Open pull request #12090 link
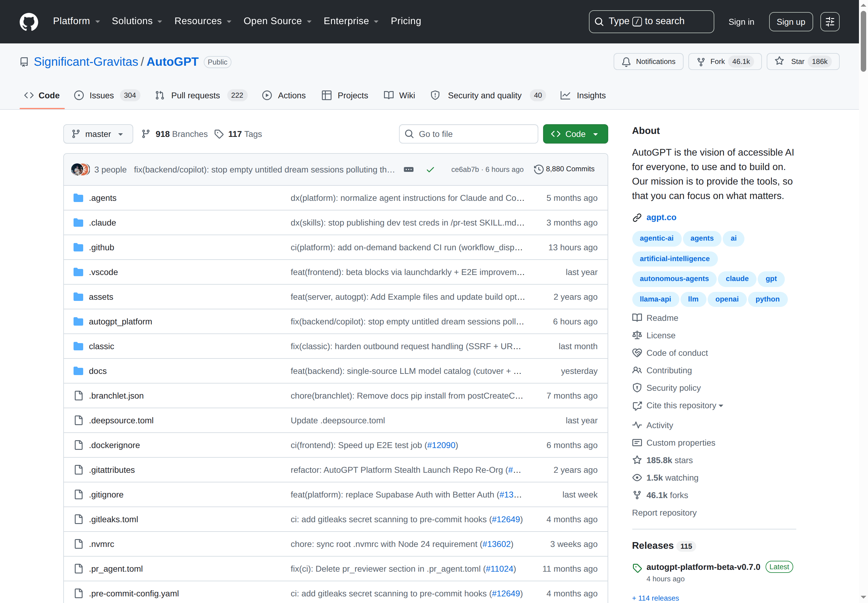Image resolution: width=868 pixels, height=603 pixels. (x=441, y=445)
